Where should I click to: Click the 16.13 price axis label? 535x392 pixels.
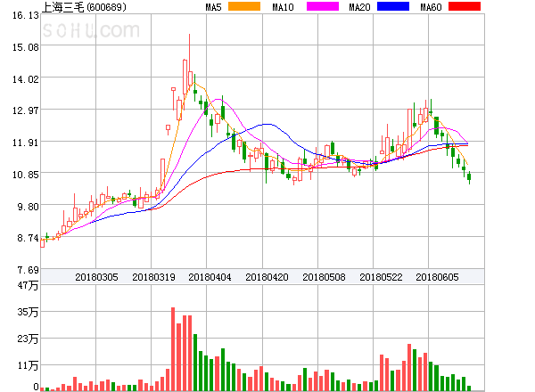(26, 15)
